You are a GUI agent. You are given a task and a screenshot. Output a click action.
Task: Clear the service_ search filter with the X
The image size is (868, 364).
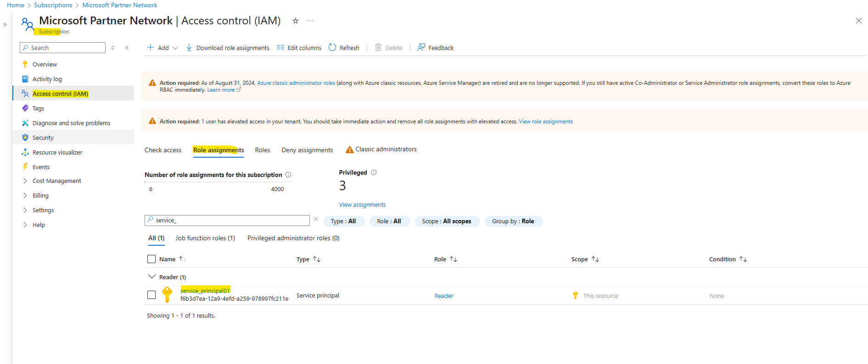[x=316, y=220]
